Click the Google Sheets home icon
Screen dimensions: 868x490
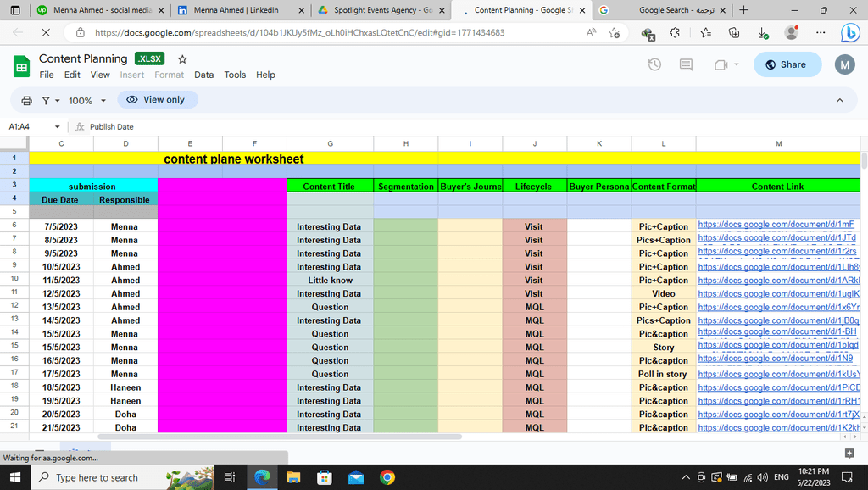pos(21,67)
